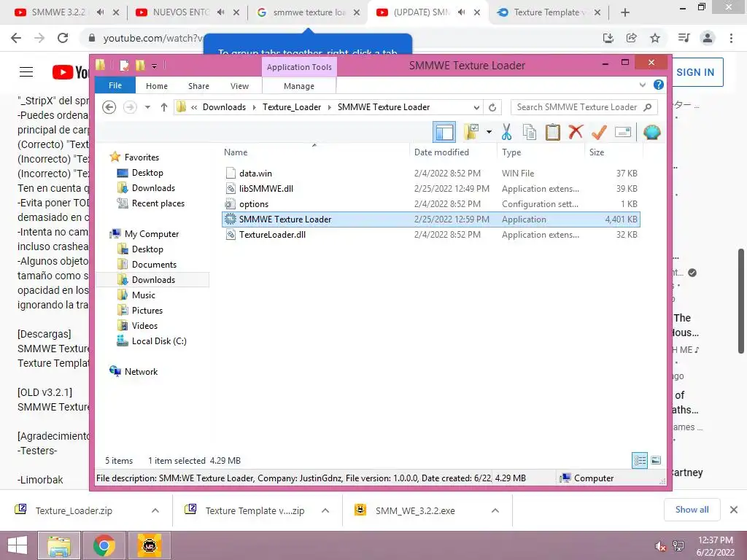Click the YouTube SIGN IN button
747x560 pixels.
click(695, 72)
